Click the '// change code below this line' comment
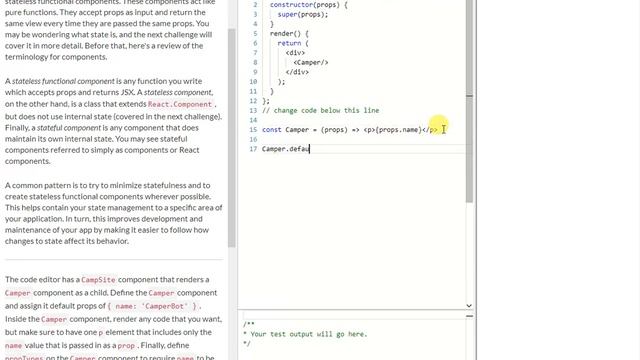640x360 pixels. 320,111
